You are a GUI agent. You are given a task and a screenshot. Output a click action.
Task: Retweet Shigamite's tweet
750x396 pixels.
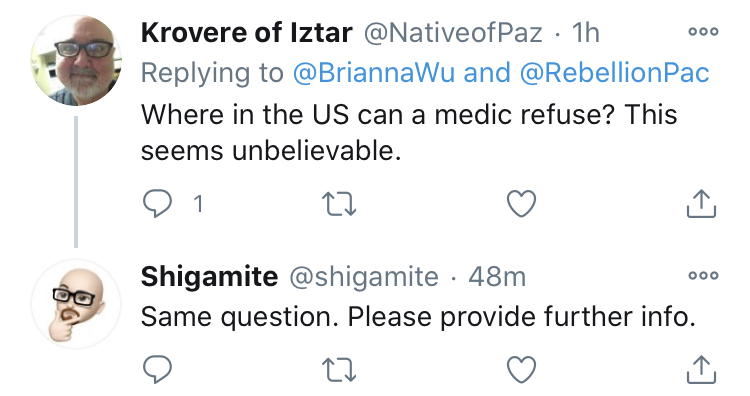point(339,370)
